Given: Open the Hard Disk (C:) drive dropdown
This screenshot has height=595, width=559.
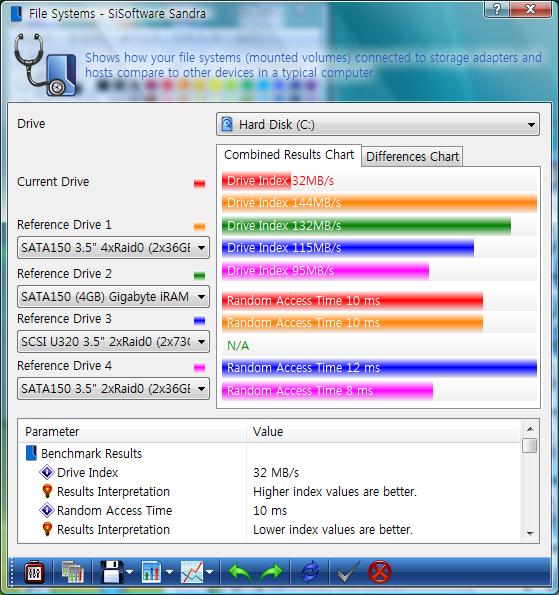Looking at the screenshot, I should tap(378, 124).
